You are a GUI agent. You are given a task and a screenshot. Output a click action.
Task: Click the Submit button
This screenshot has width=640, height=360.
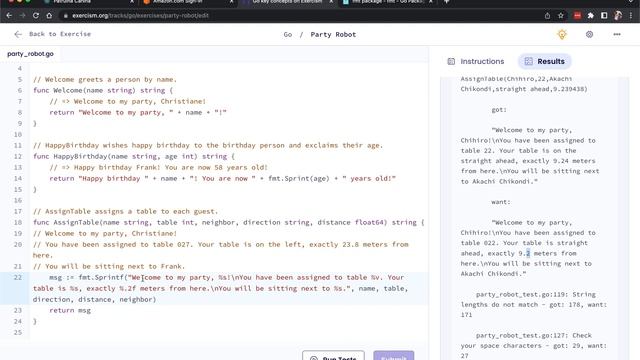pyautogui.click(x=394, y=356)
